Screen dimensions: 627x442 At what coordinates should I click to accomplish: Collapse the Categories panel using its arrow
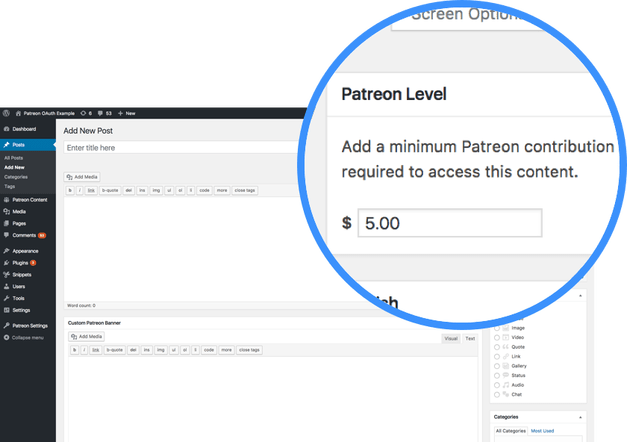[582, 415]
